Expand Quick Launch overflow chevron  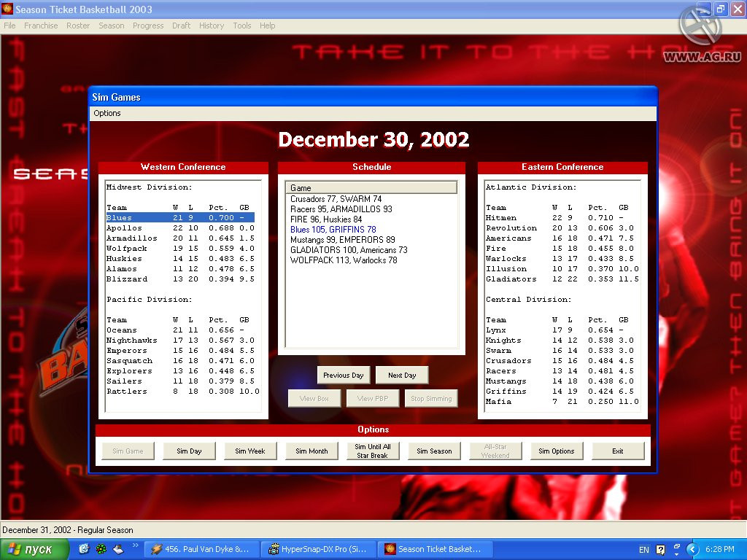tap(135, 545)
